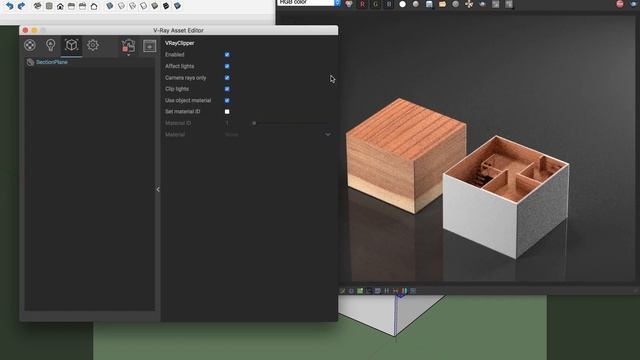Select the Iso view icon in SketchUp toolbar

(38, 6)
